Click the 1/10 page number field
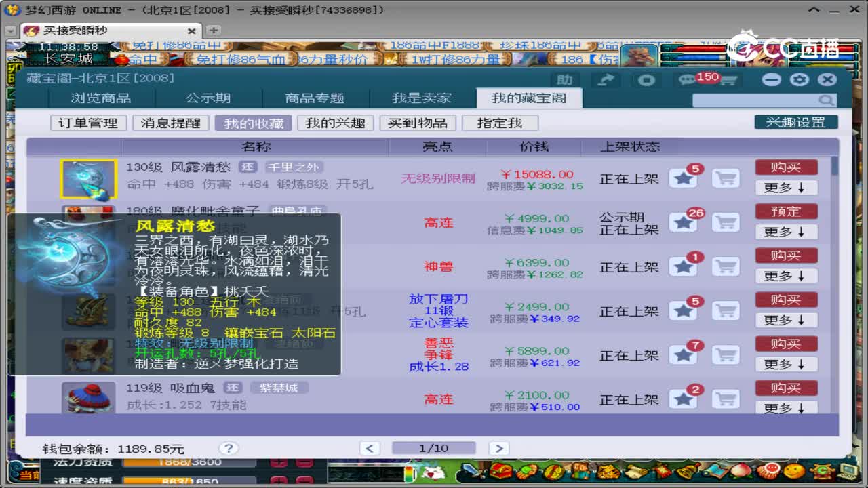Screen dimensions: 868x488 point(433,448)
